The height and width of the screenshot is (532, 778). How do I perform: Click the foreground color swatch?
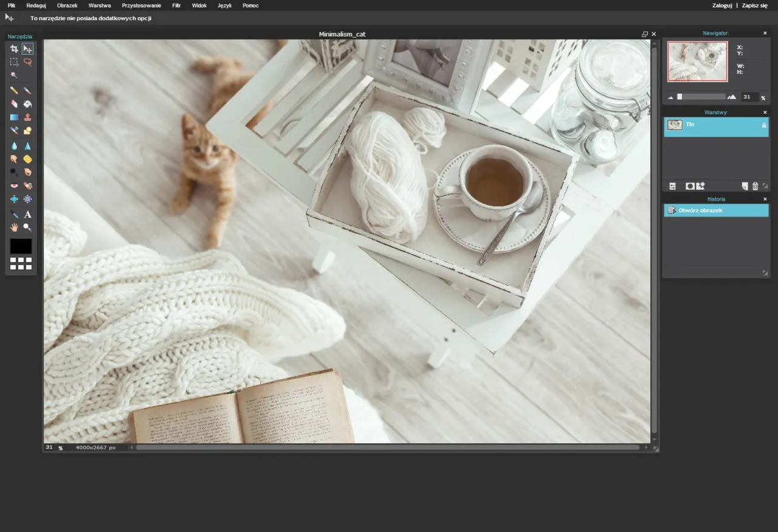point(20,246)
